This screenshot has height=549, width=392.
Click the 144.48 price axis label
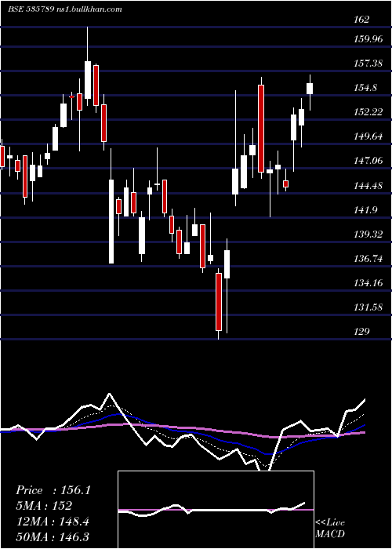coord(368,185)
